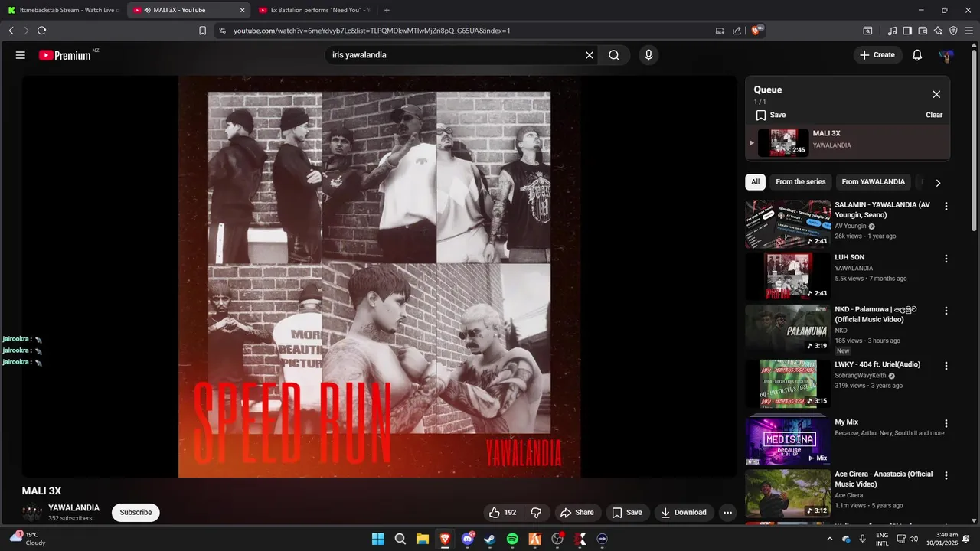Play MALI 3X in the queue
Viewport: 980px width, 551px height.
coord(848,142)
